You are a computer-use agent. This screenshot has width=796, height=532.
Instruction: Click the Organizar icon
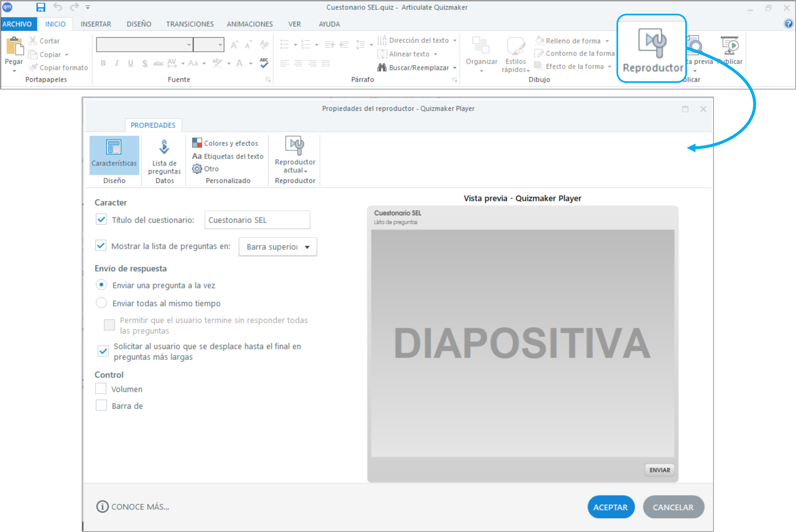pos(481,46)
